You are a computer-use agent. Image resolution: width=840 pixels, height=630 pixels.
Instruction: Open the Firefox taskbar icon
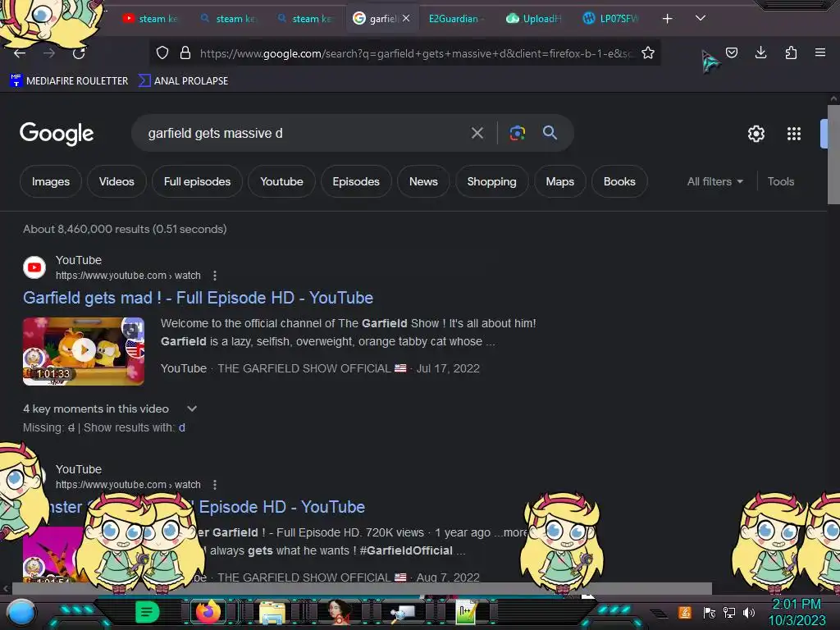[x=208, y=611]
